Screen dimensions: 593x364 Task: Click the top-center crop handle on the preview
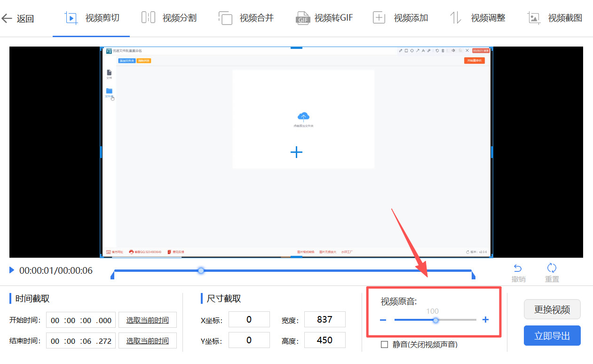click(296, 47)
